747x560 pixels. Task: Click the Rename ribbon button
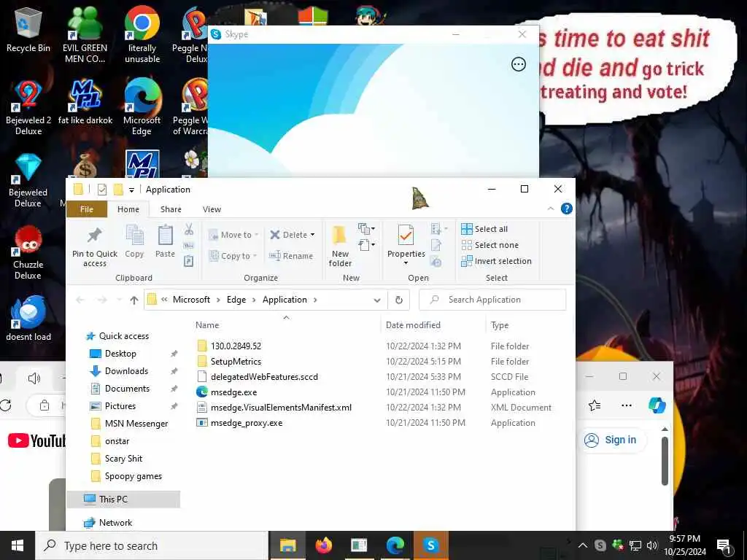291,256
